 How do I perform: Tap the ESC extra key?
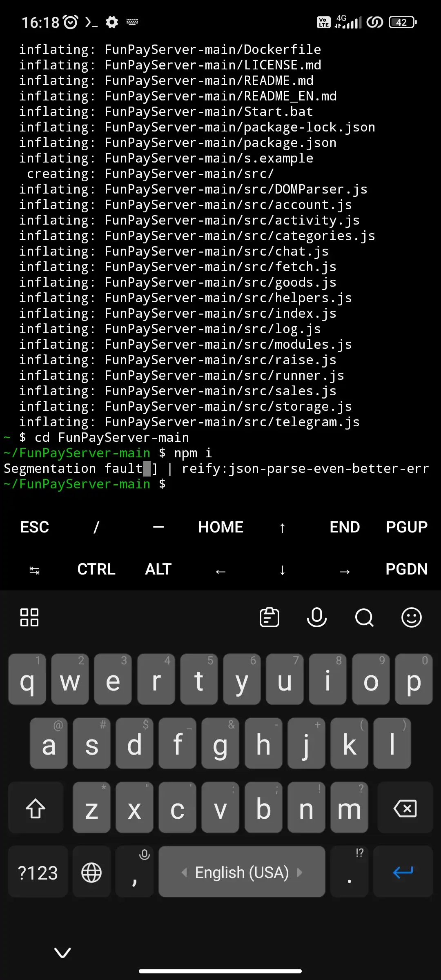click(x=35, y=527)
